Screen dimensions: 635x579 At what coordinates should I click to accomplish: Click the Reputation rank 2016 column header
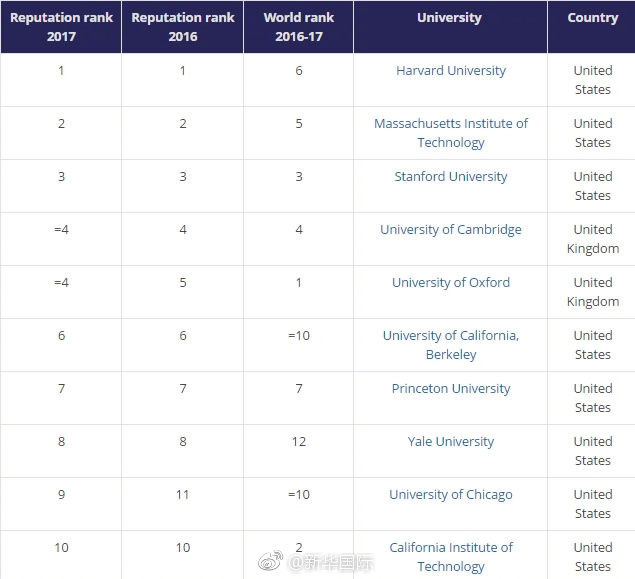pyautogui.click(x=183, y=27)
